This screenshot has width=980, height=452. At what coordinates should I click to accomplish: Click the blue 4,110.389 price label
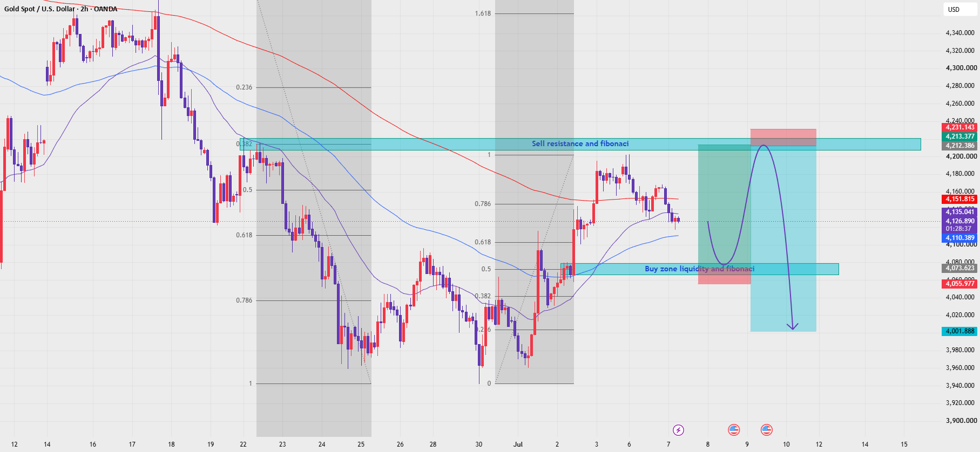coord(959,238)
